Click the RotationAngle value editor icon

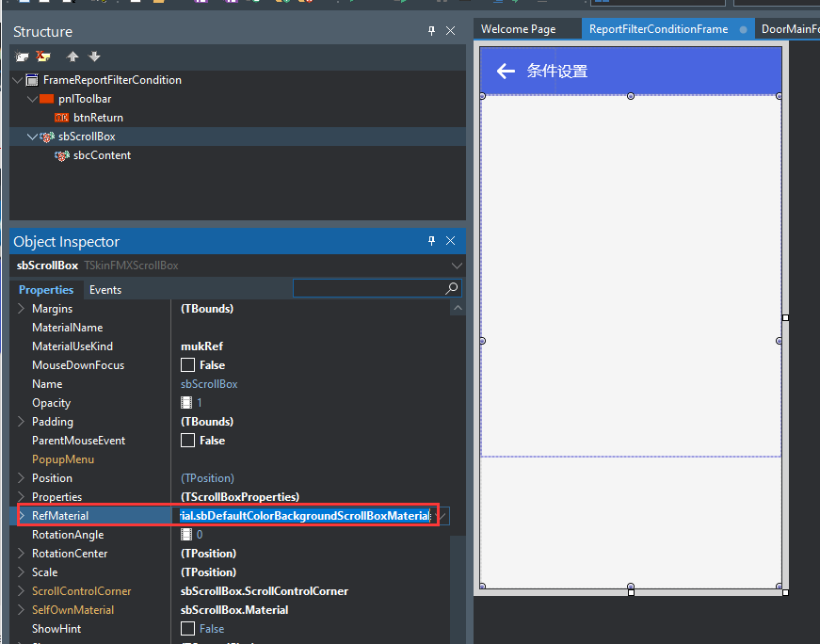point(186,535)
